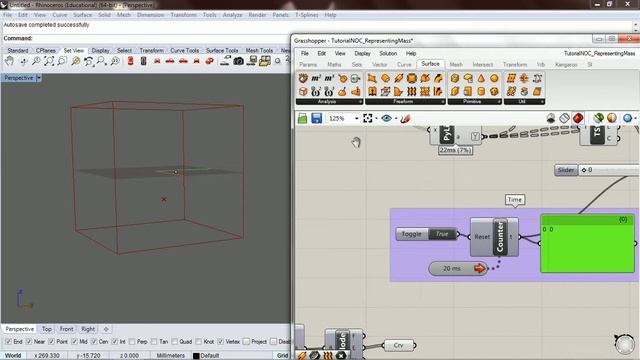
Task: Open the Grasshopper Display menu
Action: pos(362,53)
